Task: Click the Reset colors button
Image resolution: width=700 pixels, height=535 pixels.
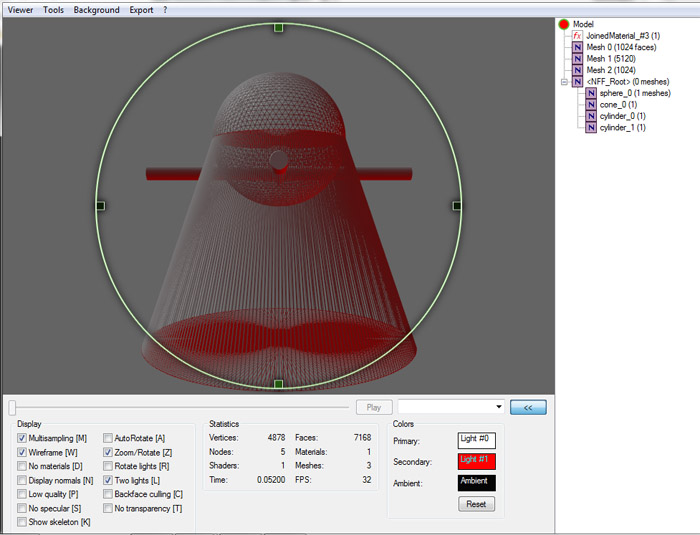Action: (x=476, y=504)
